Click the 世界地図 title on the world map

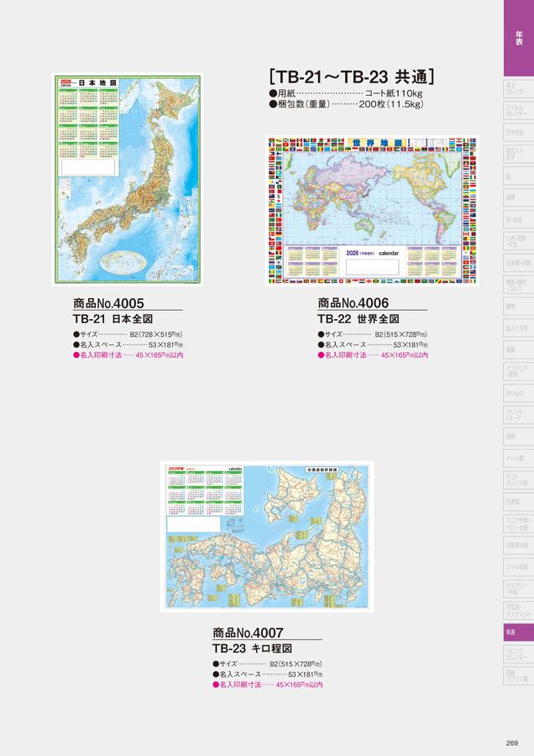click(x=377, y=144)
